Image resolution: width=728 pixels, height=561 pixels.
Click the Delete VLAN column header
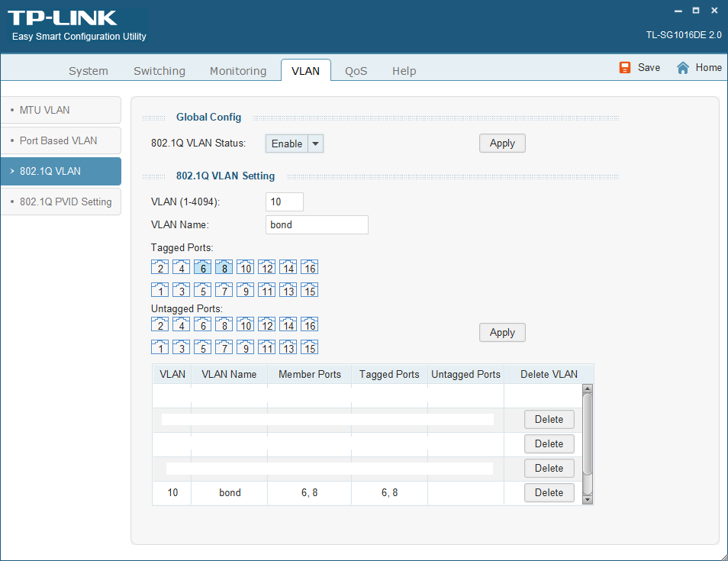click(549, 374)
